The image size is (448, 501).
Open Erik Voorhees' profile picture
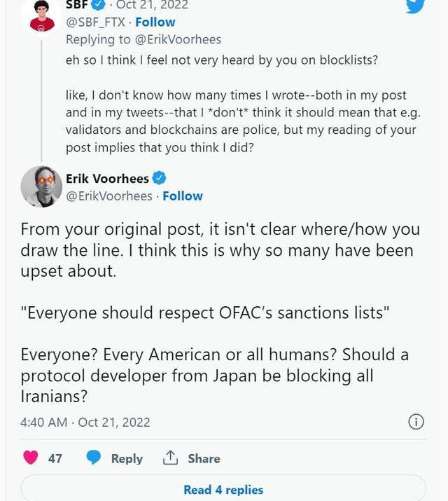coord(42,187)
